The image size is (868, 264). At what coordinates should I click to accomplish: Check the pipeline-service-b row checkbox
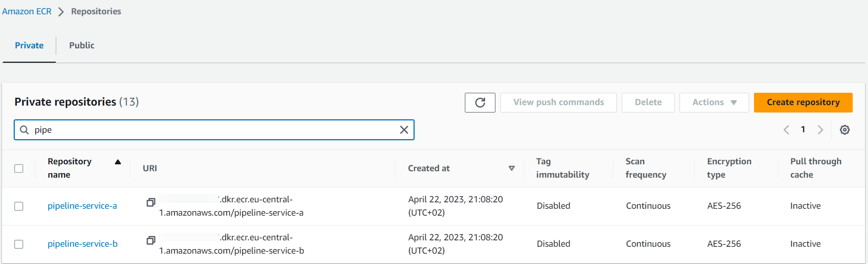pos(19,244)
